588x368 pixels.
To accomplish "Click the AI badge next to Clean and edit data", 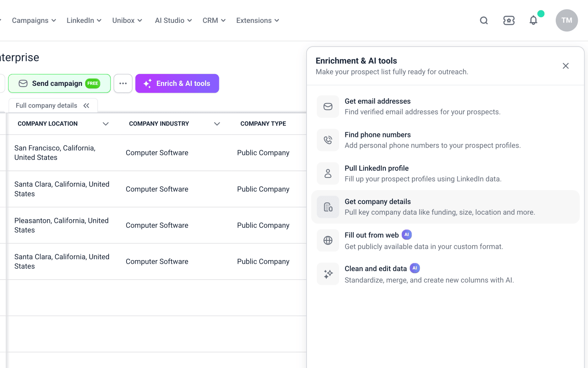I will 415,268.
